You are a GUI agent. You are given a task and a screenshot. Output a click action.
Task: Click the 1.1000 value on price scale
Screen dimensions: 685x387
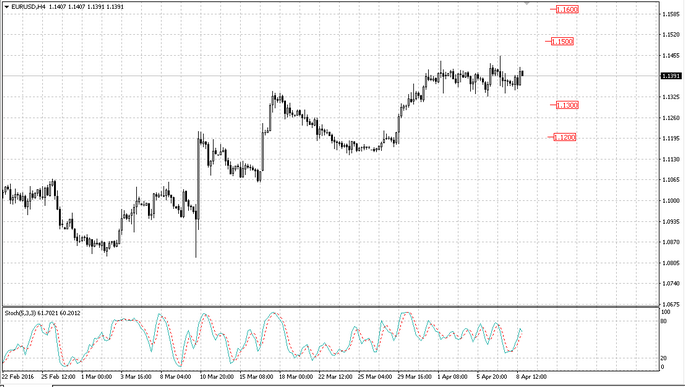(671, 201)
